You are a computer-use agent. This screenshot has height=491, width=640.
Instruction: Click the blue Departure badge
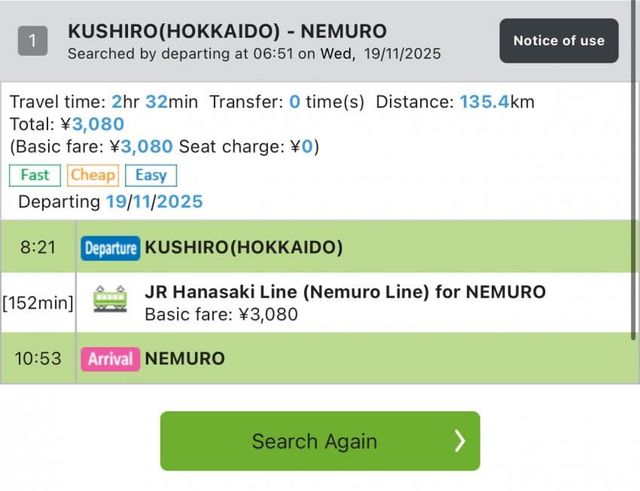110,247
